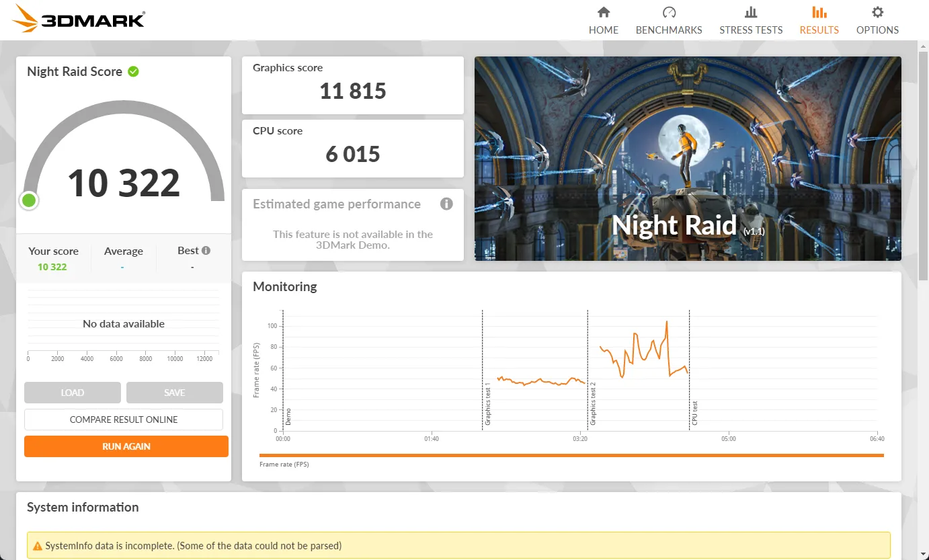Screen dimensions: 929x560
Task: Select the Stress Tests chart icon
Action: point(751,12)
